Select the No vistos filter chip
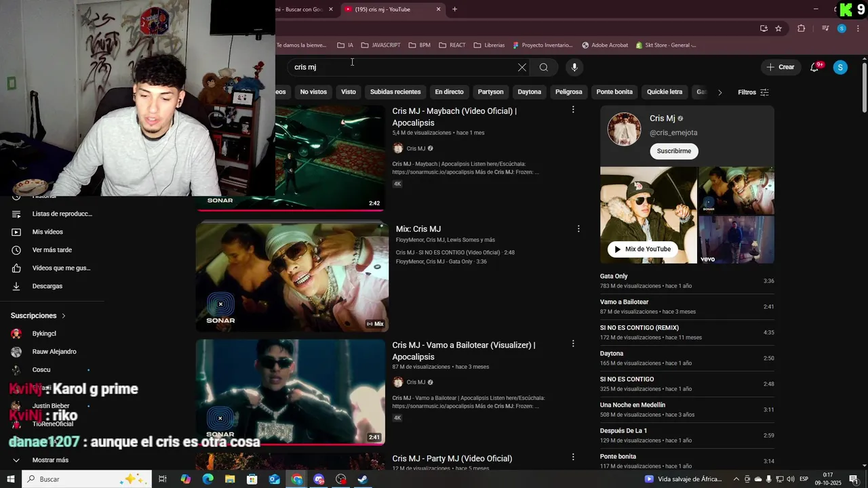 (313, 91)
